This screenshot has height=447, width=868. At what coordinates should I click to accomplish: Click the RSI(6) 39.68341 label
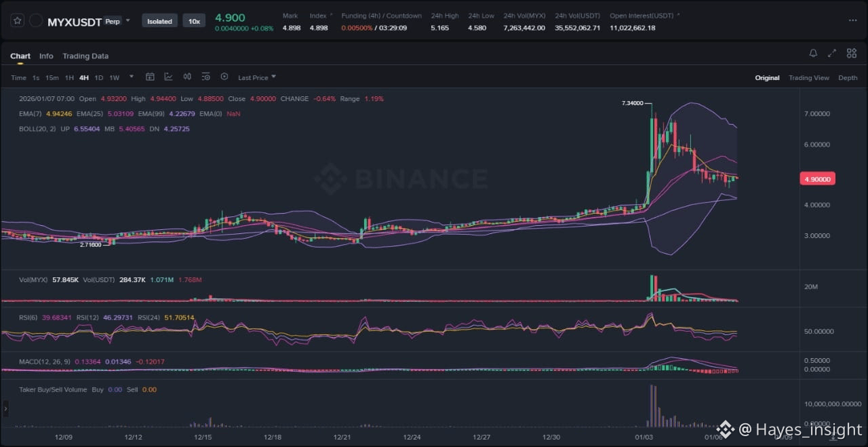pyautogui.click(x=47, y=317)
